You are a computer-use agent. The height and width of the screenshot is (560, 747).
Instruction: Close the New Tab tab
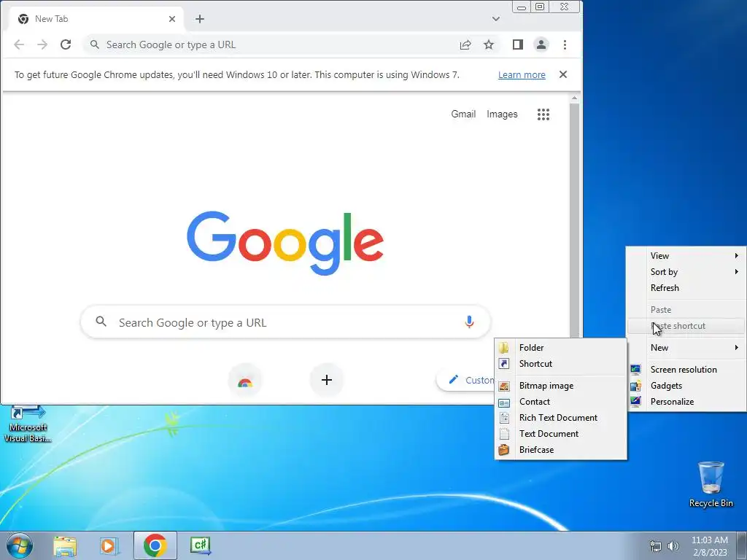tap(172, 19)
